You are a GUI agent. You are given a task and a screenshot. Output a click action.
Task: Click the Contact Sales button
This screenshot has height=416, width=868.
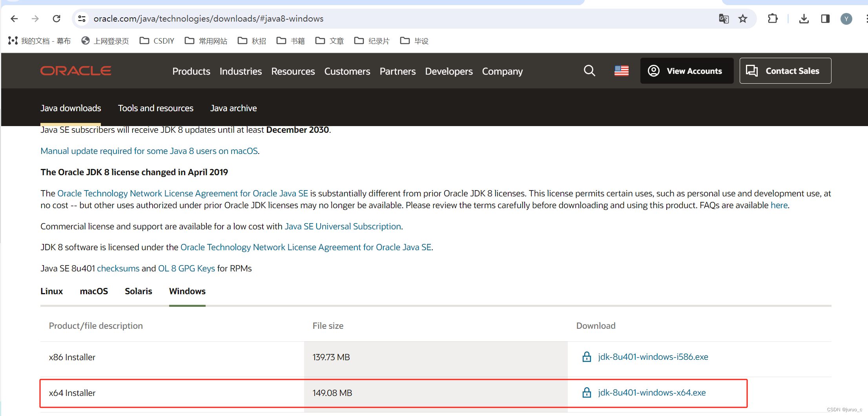[785, 71]
